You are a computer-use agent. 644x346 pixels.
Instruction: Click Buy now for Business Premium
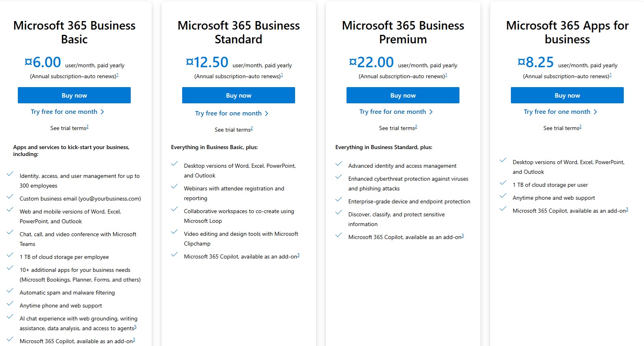[403, 95]
